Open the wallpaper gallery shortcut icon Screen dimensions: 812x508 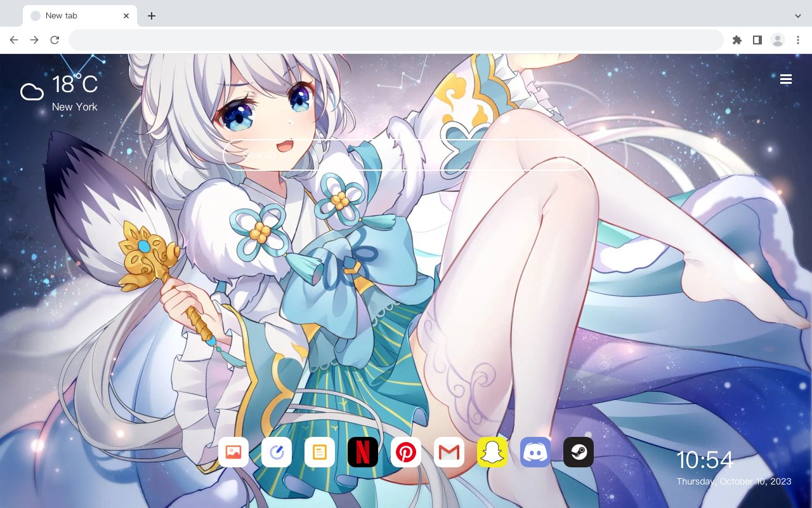click(233, 452)
